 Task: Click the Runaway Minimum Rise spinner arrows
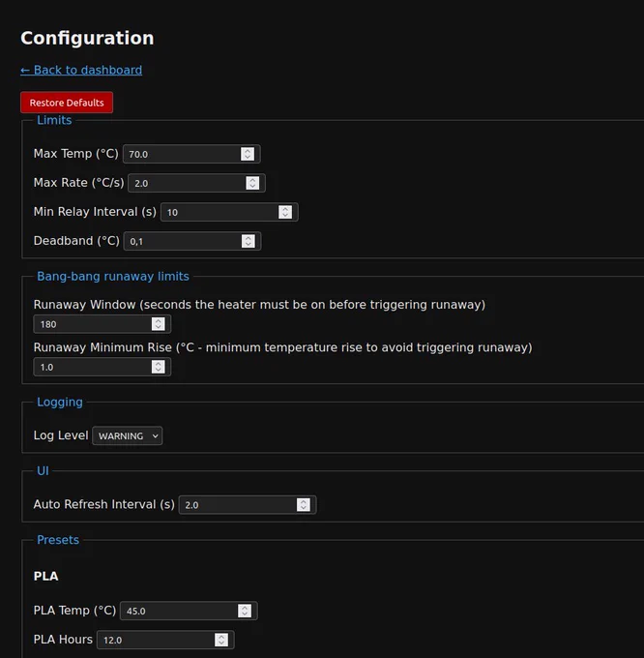click(x=158, y=367)
